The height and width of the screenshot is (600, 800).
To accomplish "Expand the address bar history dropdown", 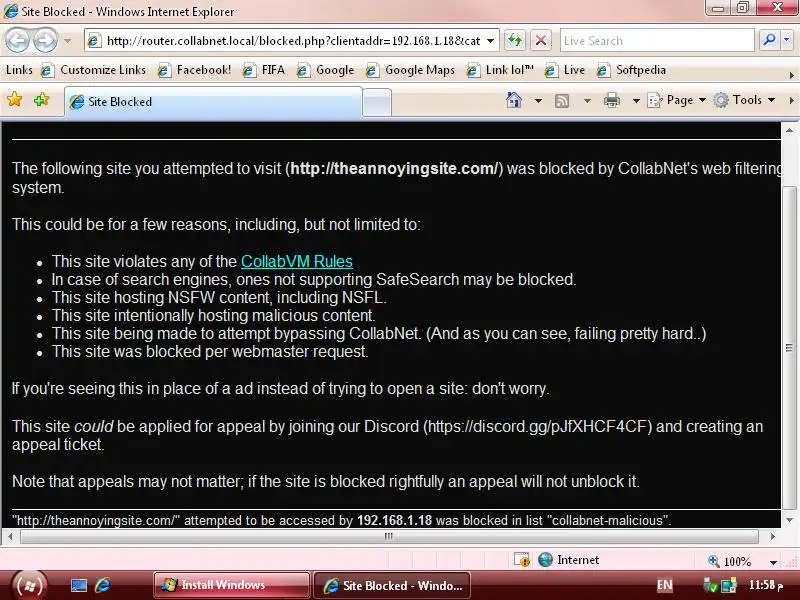I will (490, 41).
